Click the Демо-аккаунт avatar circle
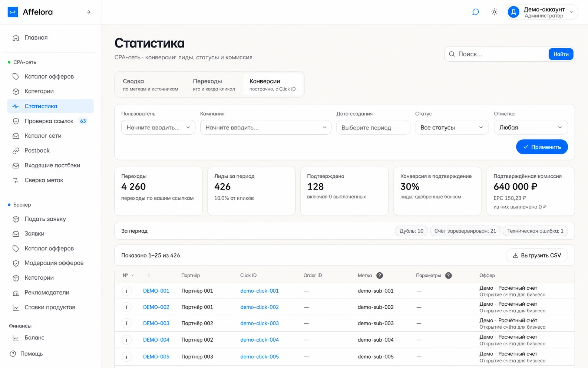The image size is (588, 368). tap(513, 12)
